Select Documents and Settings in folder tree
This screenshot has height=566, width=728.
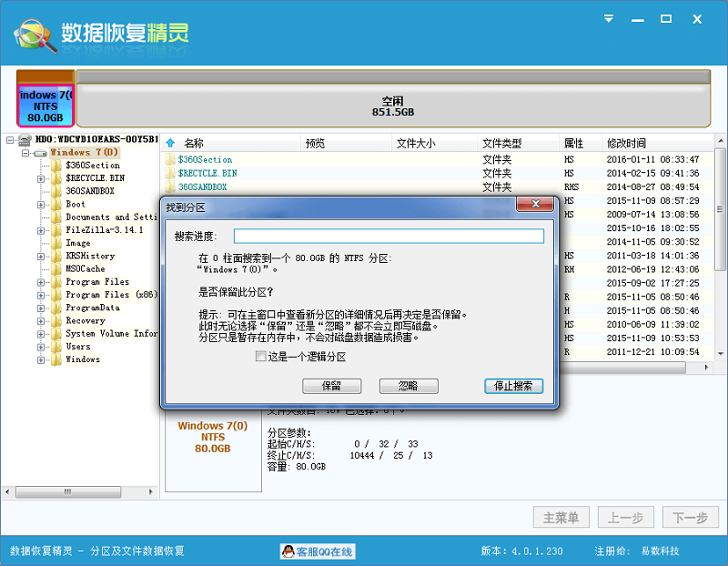pos(111,217)
